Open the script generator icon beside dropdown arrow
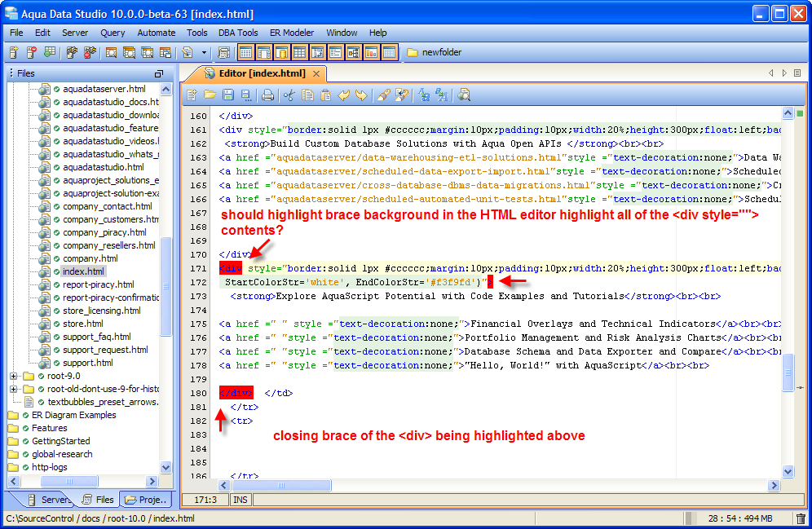Image resolution: width=812 pixels, height=529 pixels. 187,52
